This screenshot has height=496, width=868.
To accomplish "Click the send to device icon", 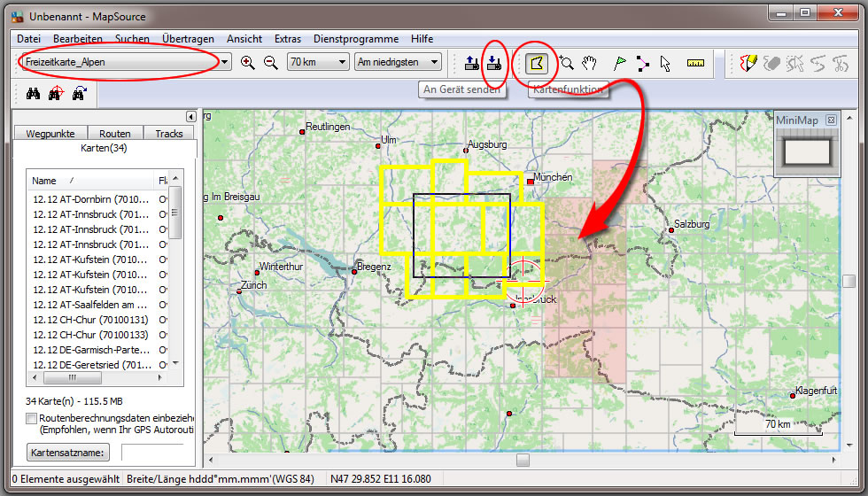I will pyautogui.click(x=495, y=63).
